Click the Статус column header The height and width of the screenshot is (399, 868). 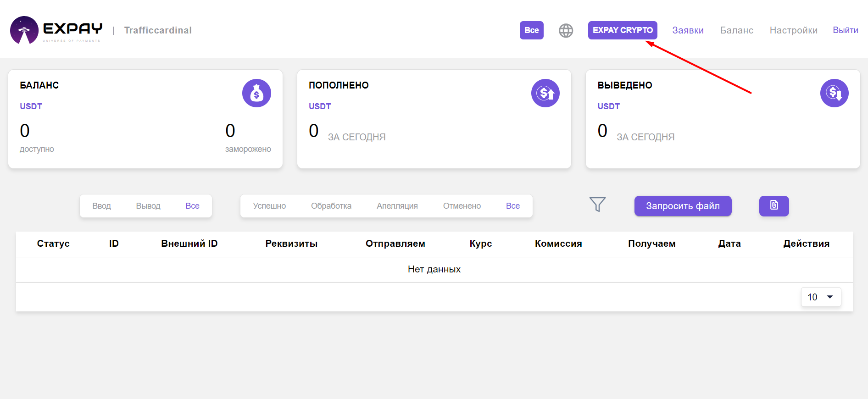tap(53, 244)
